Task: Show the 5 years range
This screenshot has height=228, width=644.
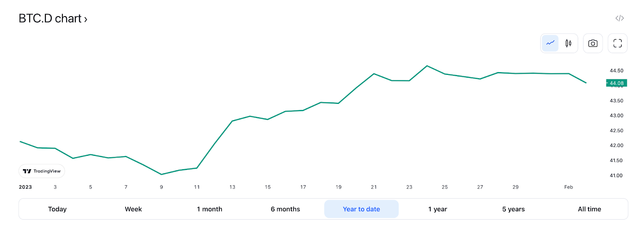Action: (513, 209)
